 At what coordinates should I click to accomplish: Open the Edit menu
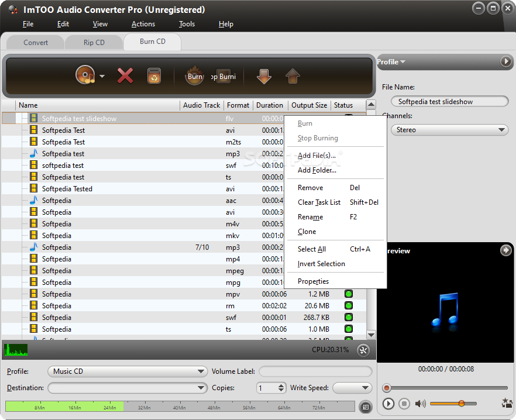pos(63,24)
